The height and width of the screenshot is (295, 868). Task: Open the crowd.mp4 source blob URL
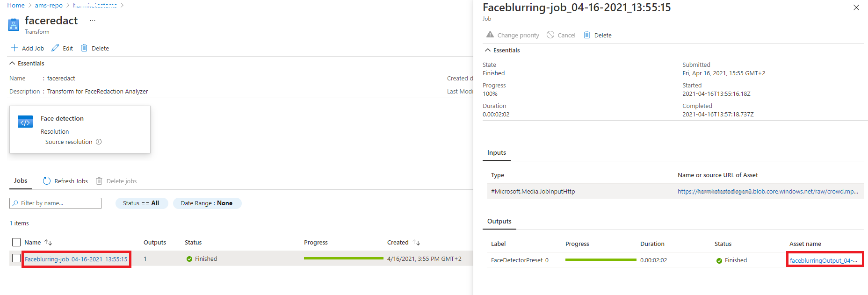(x=768, y=192)
